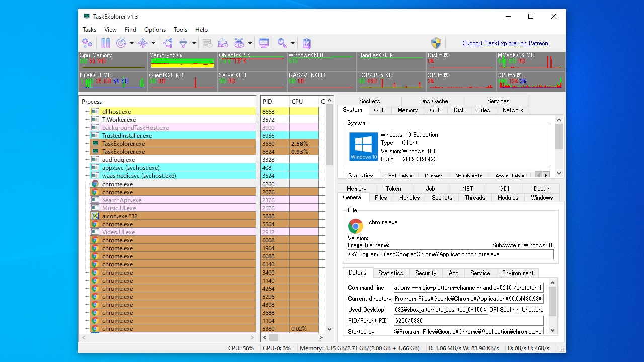Open Support TaskExplorer on Patreon link
This screenshot has width=644, height=362.
(x=506, y=43)
